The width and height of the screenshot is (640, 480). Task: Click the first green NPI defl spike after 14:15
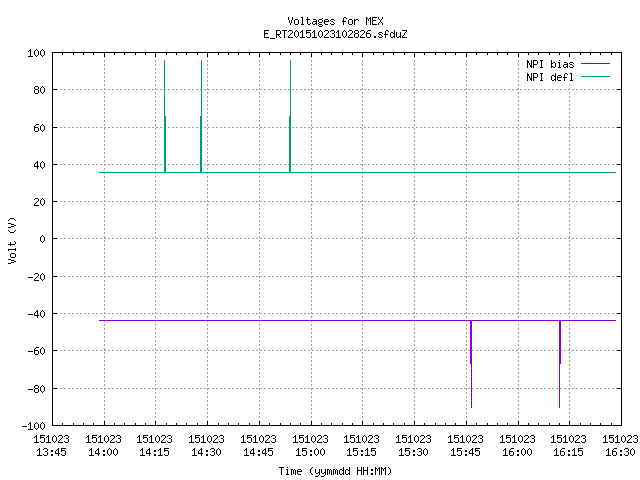click(x=165, y=116)
